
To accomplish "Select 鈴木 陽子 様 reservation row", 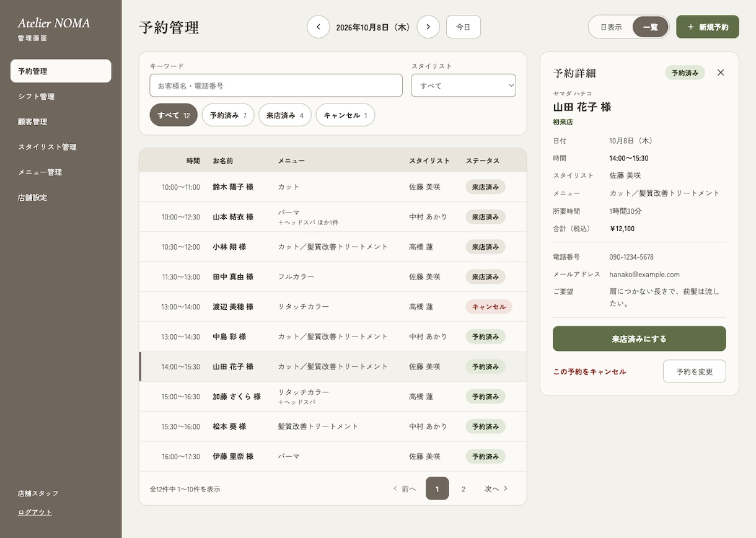I will pos(333,187).
